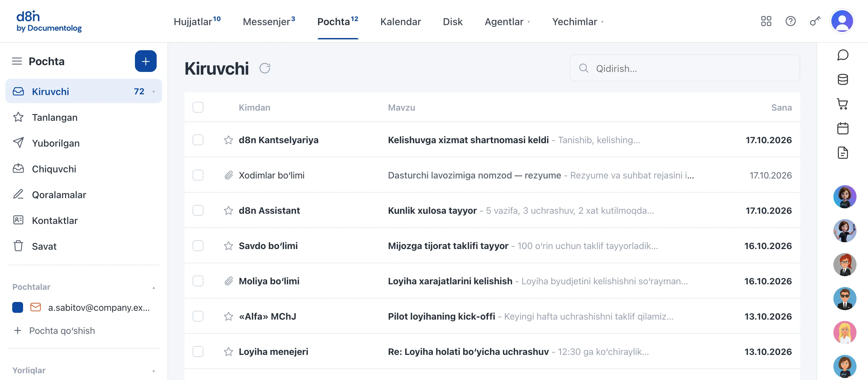Image resolution: width=868 pixels, height=380 pixels.
Task: Click the Qidirish search field
Action: coord(685,68)
